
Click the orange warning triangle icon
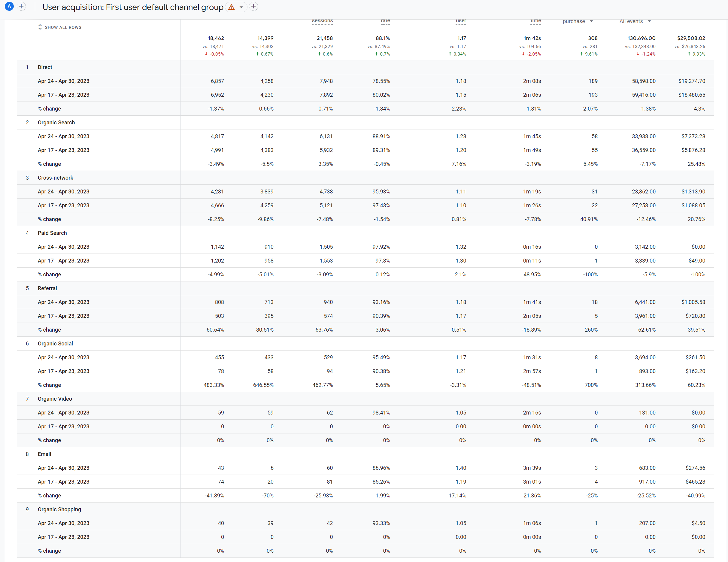(231, 7)
